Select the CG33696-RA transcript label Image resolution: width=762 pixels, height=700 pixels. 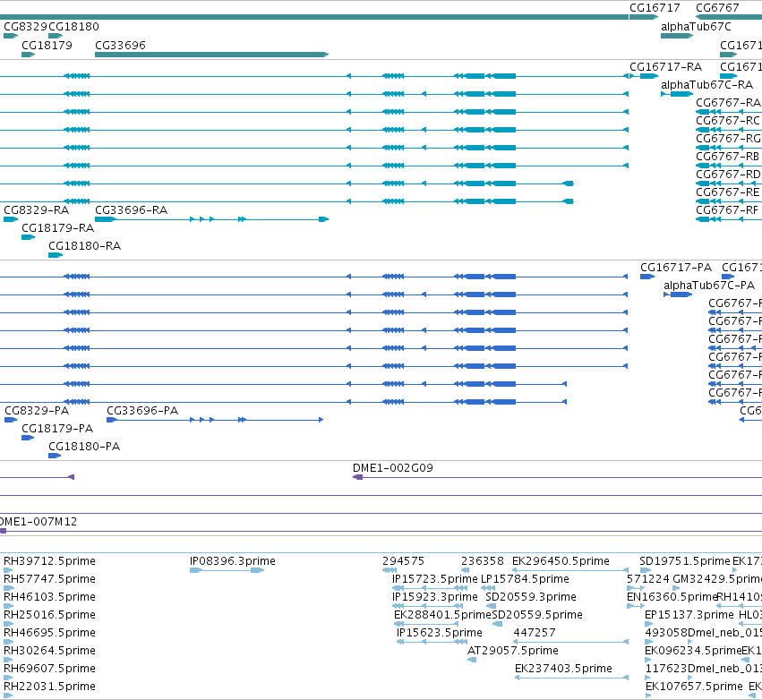pyautogui.click(x=132, y=209)
